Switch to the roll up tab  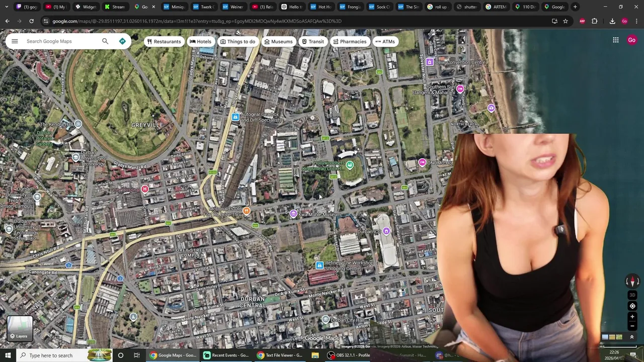pyautogui.click(x=437, y=7)
